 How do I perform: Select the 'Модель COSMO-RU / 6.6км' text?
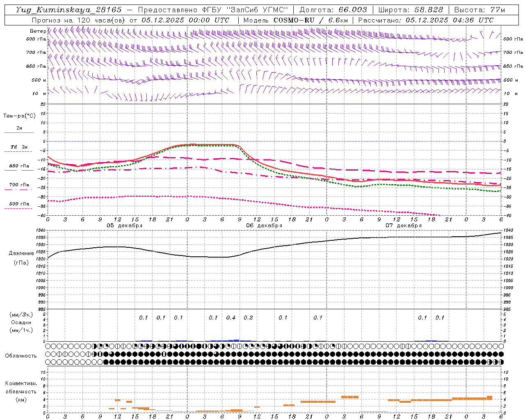[x=296, y=20]
